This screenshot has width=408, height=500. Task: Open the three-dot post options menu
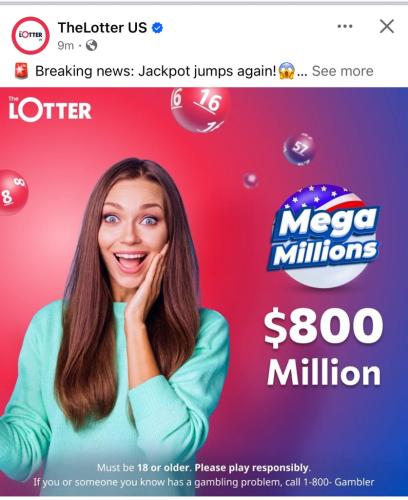point(345,26)
